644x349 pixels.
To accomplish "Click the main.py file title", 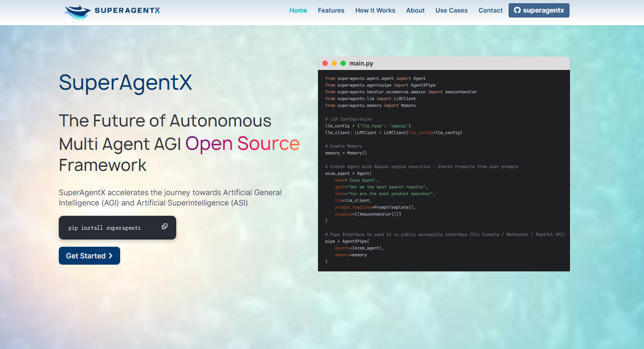I will (x=361, y=63).
